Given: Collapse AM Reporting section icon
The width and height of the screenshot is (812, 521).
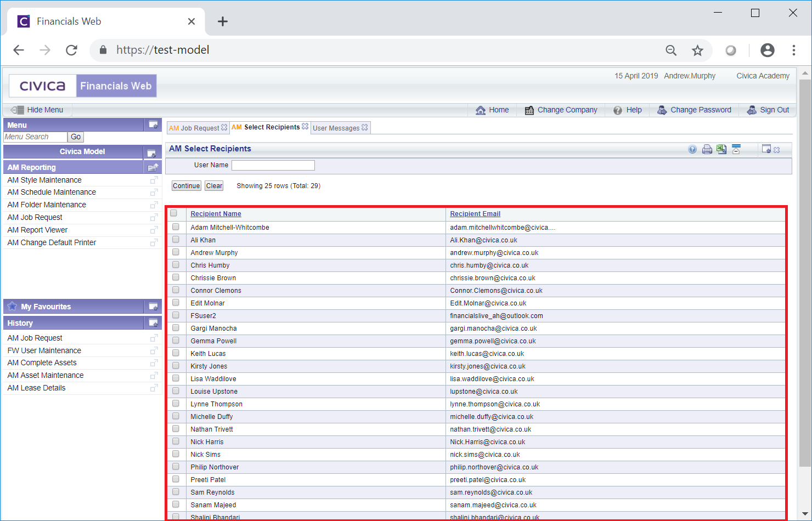Looking at the screenshot, I should coord(153,167).
